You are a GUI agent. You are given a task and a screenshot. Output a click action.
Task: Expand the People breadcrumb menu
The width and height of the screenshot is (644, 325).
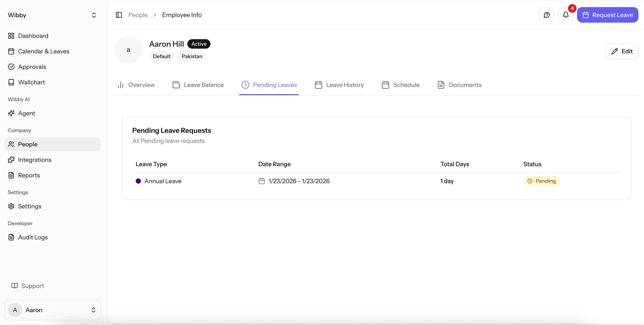pyautogui.click(x=138, y=15)
